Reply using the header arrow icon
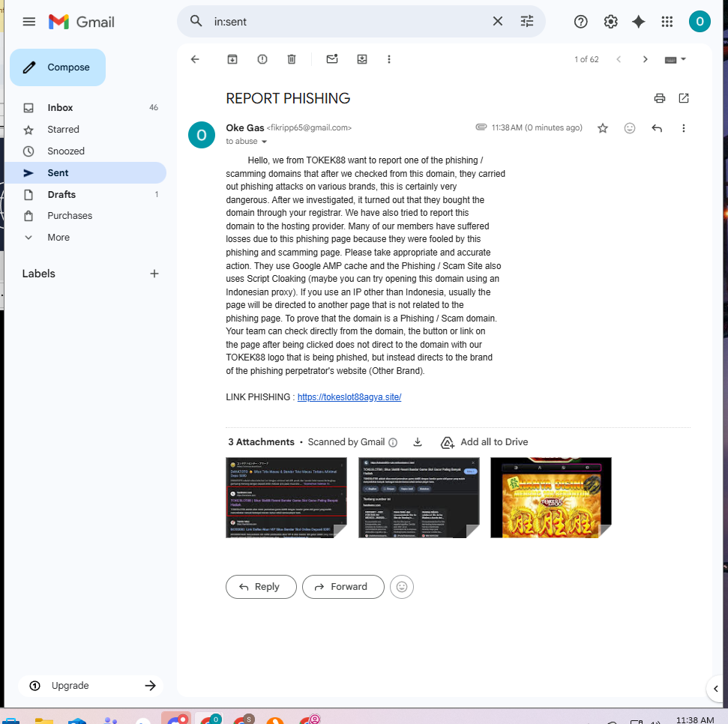 pyautogui.click(x=657, y=128)
